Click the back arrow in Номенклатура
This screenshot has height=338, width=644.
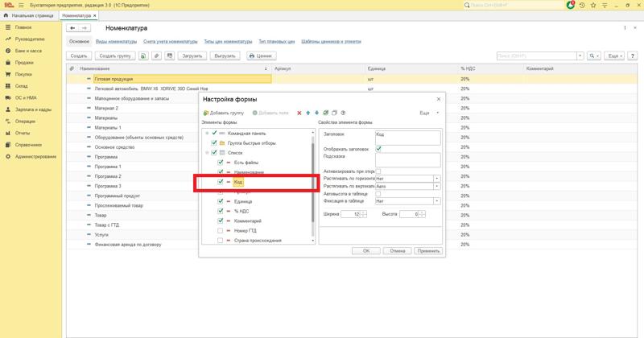(72, 28)
